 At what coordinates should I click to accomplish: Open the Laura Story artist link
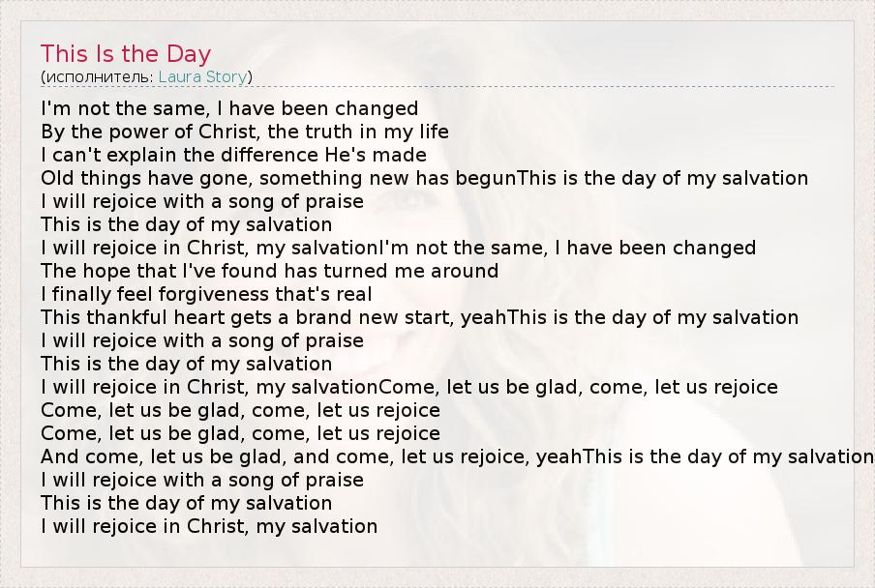click(x=202, y=76)
